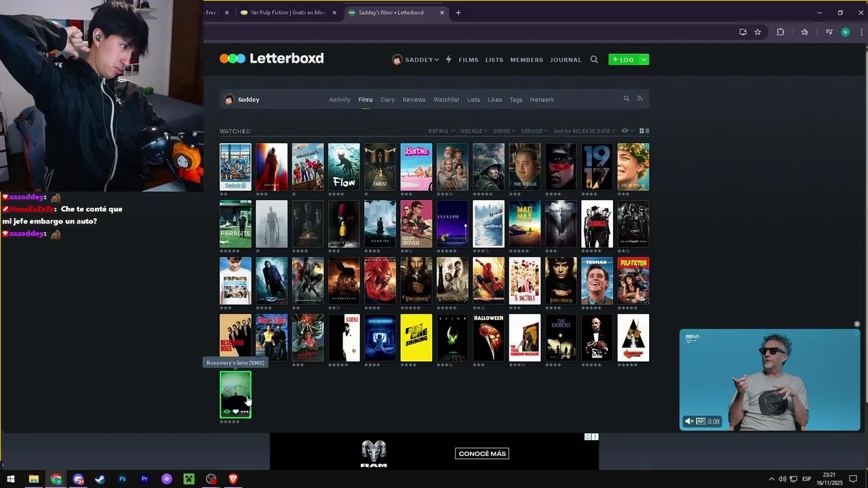Open the three-dot menu on Rosemary's Baby
Screen dimensions: 868x488
(244, 411)
